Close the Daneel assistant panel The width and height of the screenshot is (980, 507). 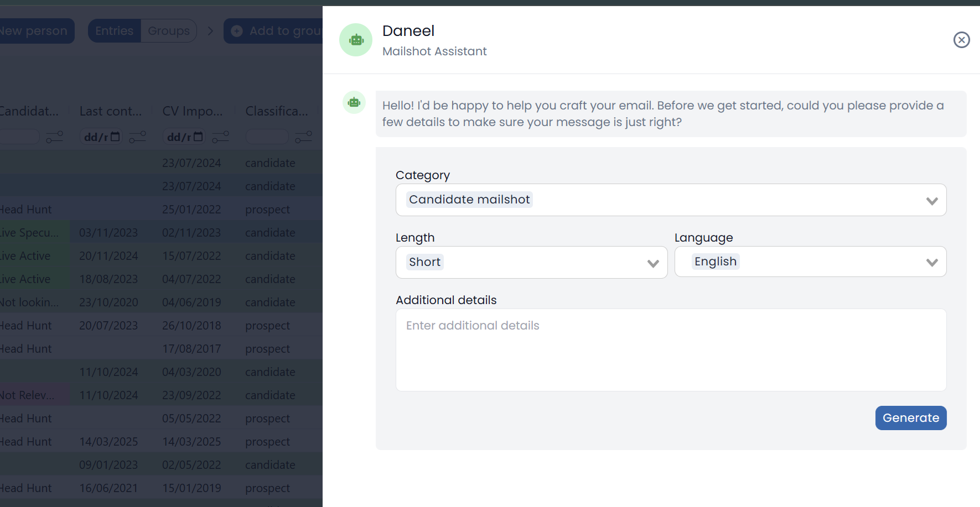(961, 40)
